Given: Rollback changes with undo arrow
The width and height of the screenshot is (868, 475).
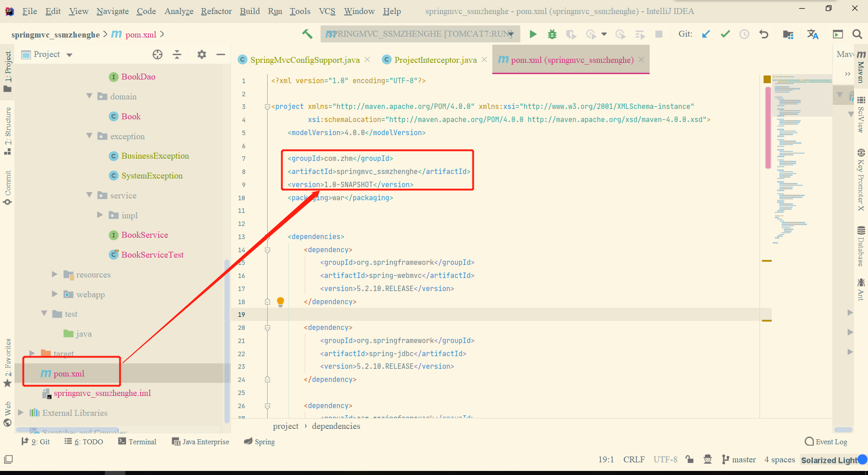Looking at the screenshot, I should 764,34.
